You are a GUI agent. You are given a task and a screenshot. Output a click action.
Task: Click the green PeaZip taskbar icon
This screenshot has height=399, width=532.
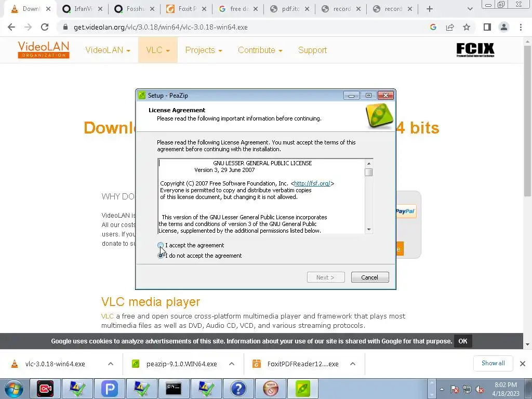pos(303,389)
